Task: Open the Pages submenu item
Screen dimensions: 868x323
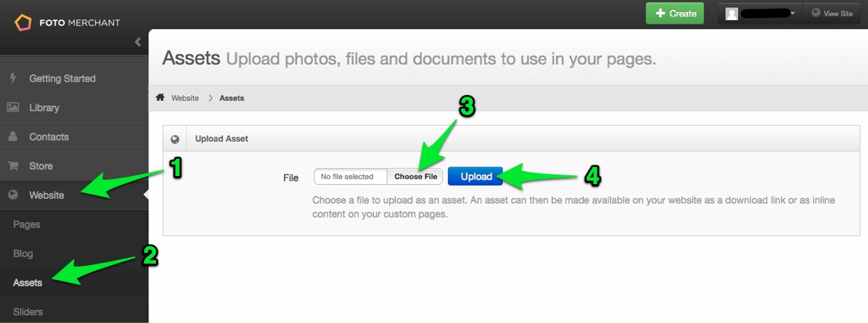Action: [74, 224]
